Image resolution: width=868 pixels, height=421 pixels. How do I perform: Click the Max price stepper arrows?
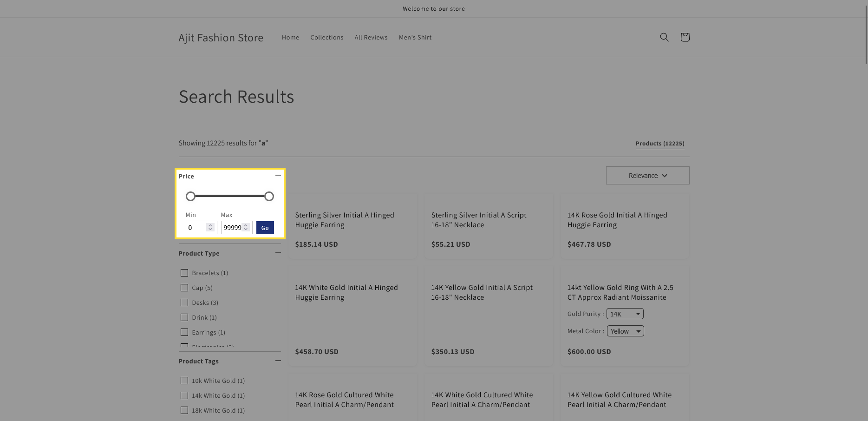click(x=246, y=228)
